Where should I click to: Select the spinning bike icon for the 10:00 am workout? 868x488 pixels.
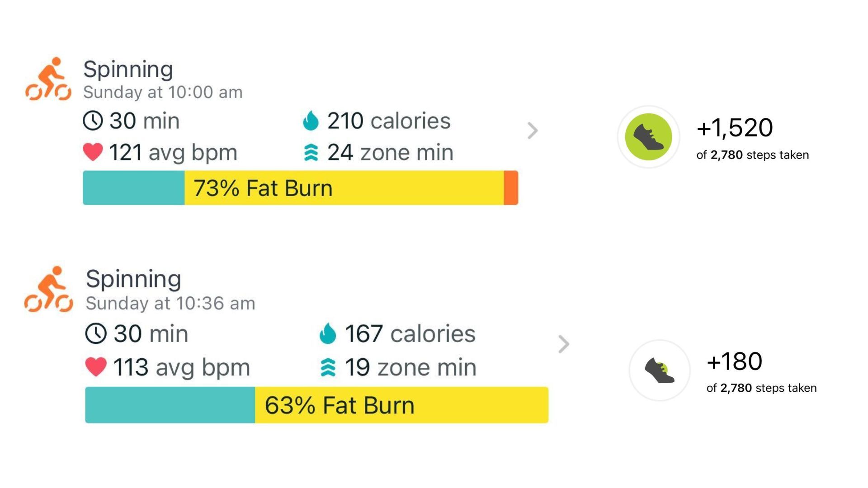[48, 80]
